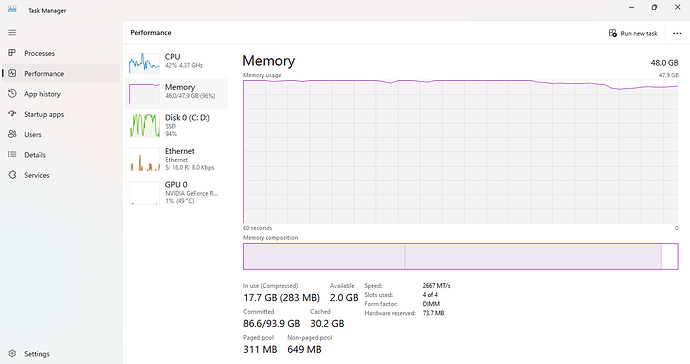Click the Services puzzle icon
Viewport: 690px width, 364px height.
(x=12, y=175)
